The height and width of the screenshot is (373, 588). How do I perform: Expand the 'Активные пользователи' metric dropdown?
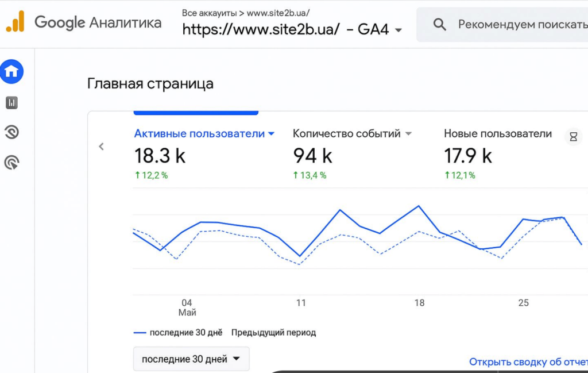[x=270, y=133]
